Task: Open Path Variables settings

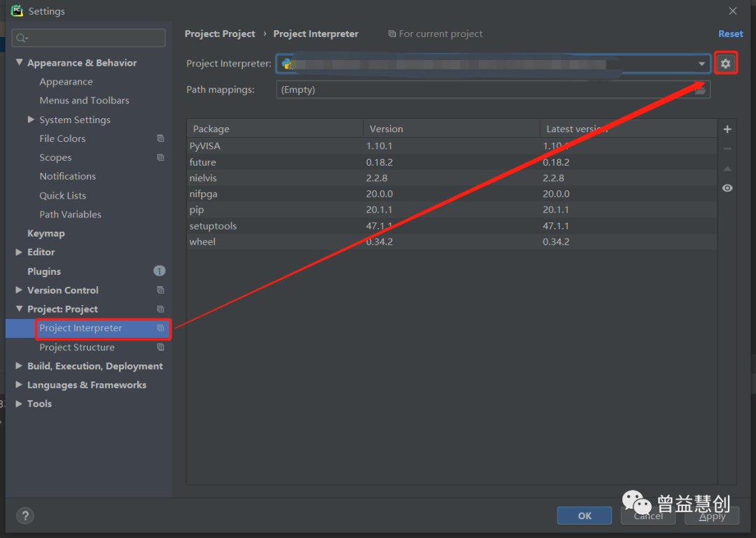Action: [x=71, y=214]
